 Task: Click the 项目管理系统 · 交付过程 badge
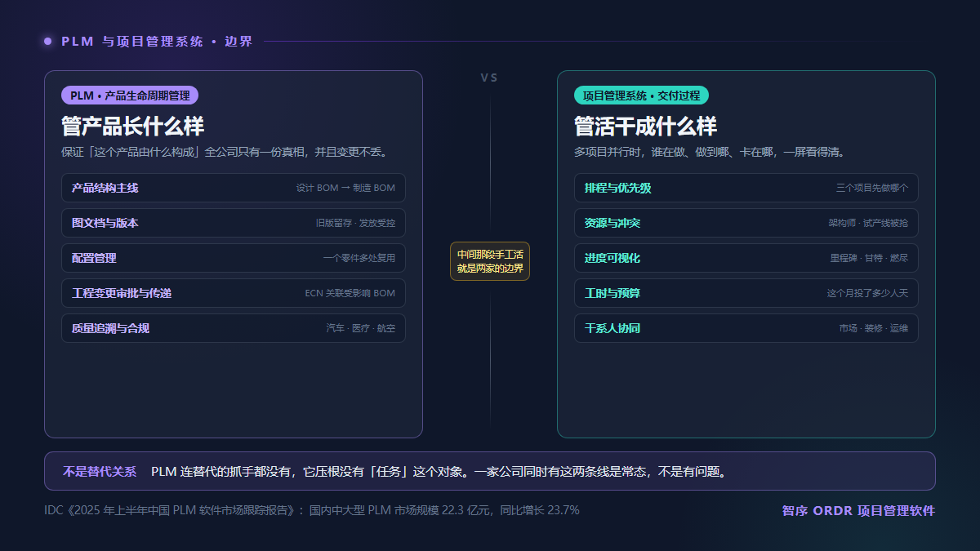tap(641, 96)
